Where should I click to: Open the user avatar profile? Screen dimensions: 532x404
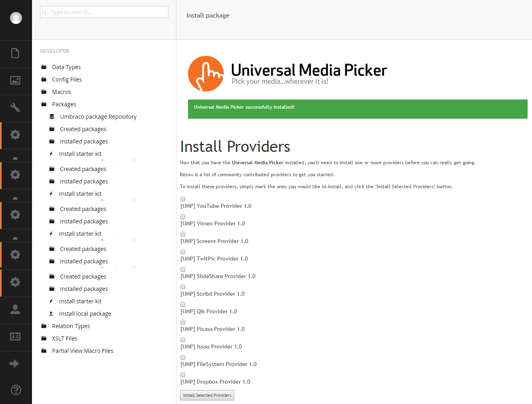tap(16, 18)
